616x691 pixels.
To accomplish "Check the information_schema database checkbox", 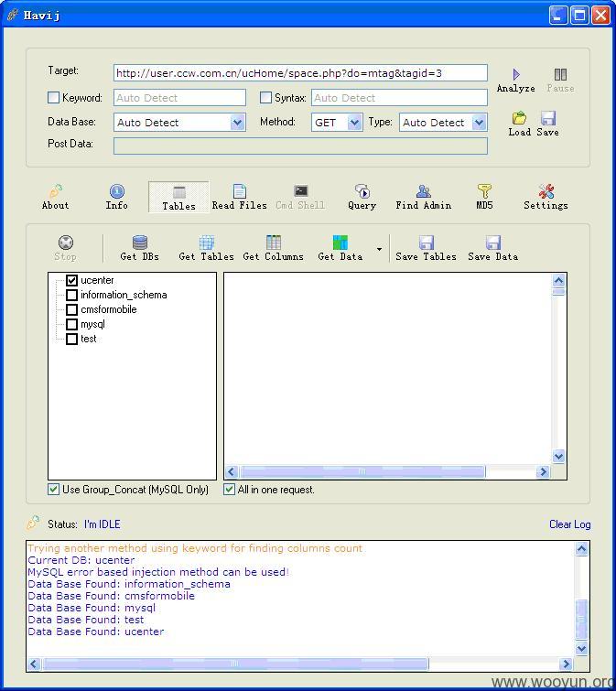I will coord(71,295).
